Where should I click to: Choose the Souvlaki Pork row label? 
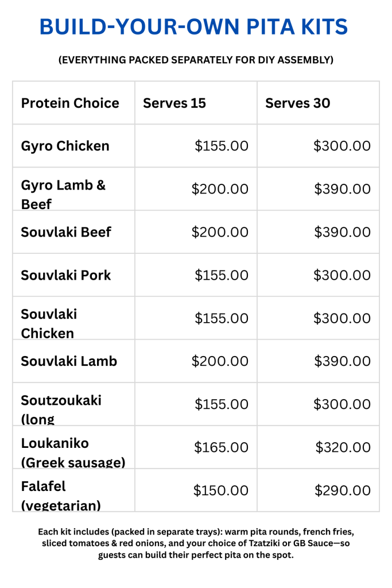click(x=66, y=275)
